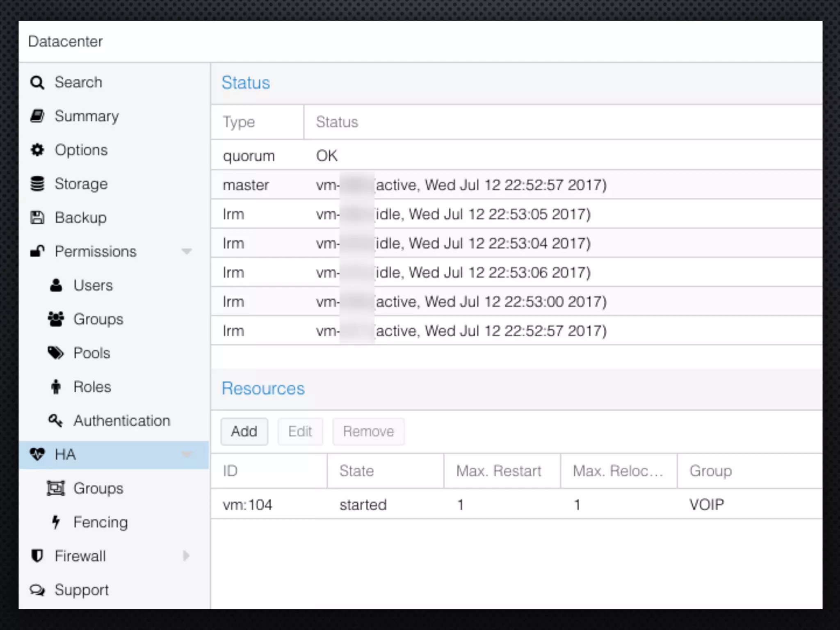Screen dimensions: 840x630
Task: Collapse the HA section arrow
Action: (x=187, y=454)
